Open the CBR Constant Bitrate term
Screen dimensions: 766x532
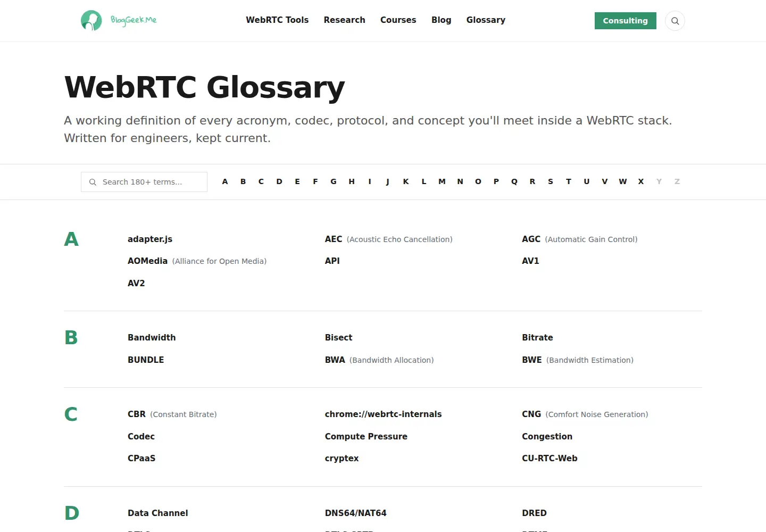tap(172, 414)
